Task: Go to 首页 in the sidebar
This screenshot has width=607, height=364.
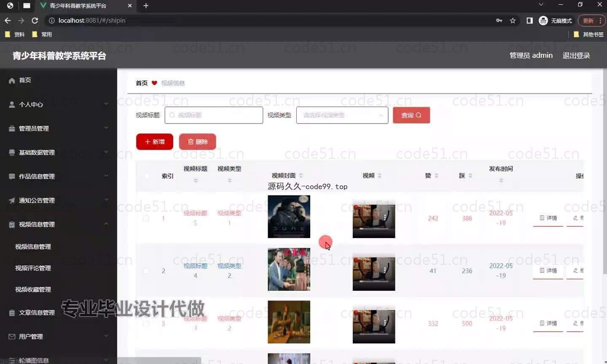Action: pyautogui.click(x=25, y=80)
